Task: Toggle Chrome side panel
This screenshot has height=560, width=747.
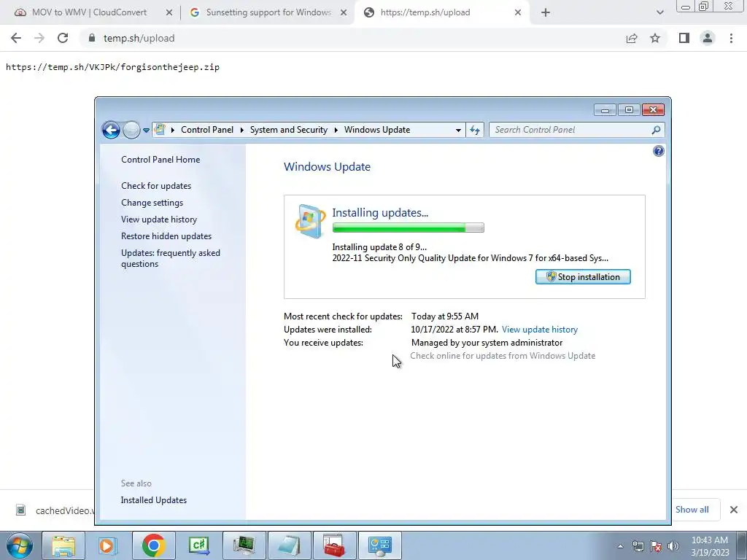Action: [x=684, y=38]
